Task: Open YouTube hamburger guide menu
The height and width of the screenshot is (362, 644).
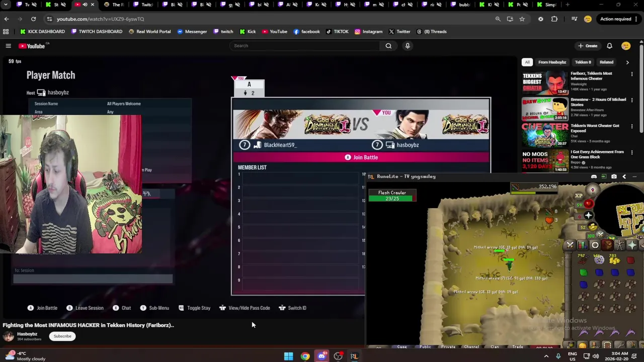Action: point(8,46)
